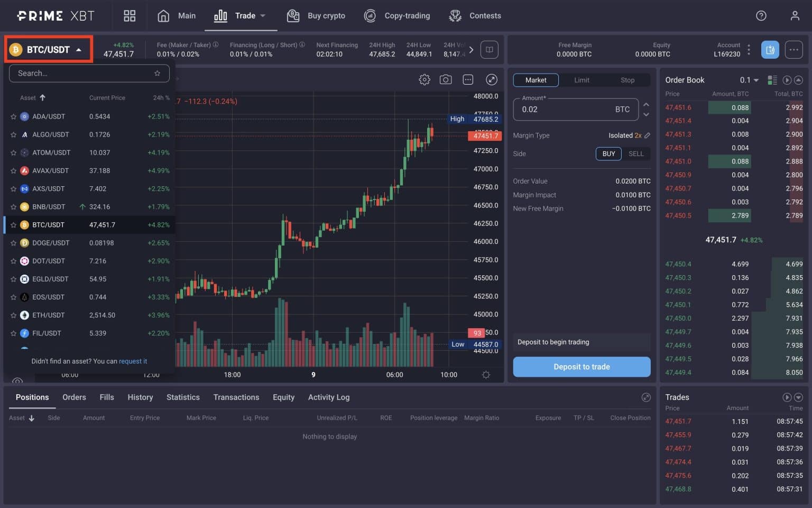Click the Amount input field
Screen dimensions: 812x508
pos(566,109)
